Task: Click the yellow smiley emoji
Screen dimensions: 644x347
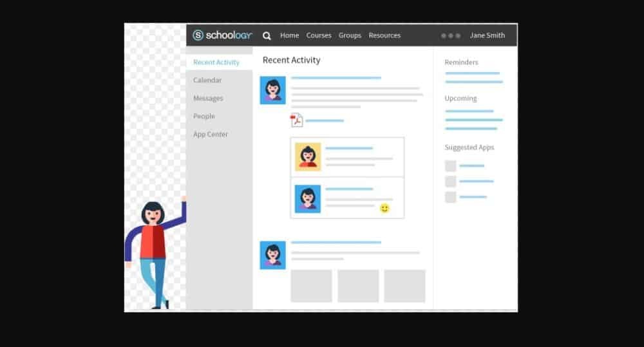Action: coord(384,208)
